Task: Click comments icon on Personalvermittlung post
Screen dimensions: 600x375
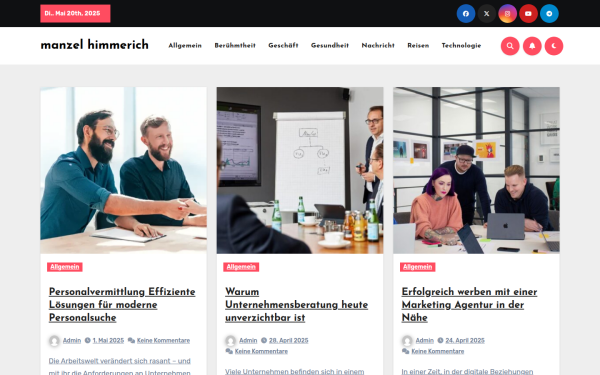Action: point(131,340)
